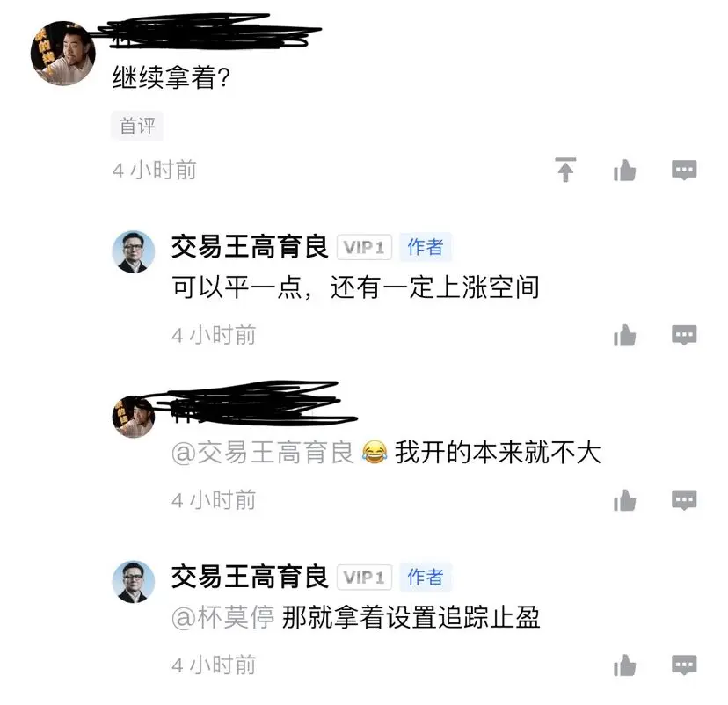
Task: Open username 交易王高育良 in first reply
Action: pyautogui.click(x=250, y=246)
